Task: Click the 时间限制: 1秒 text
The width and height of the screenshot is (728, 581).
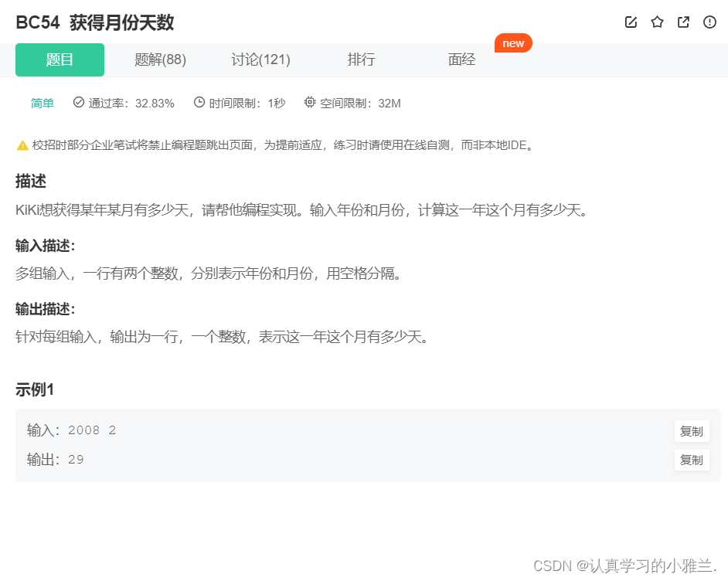Action: [247, 103]
